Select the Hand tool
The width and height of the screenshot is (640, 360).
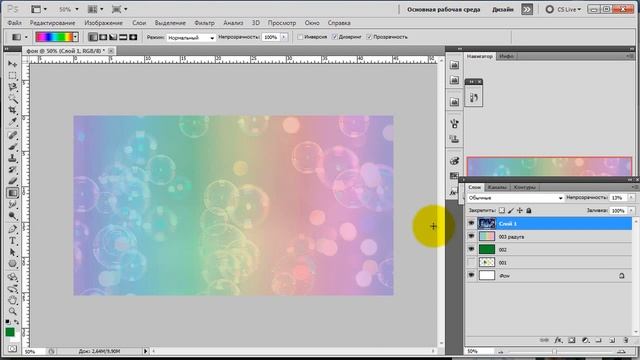coord(12,300)
